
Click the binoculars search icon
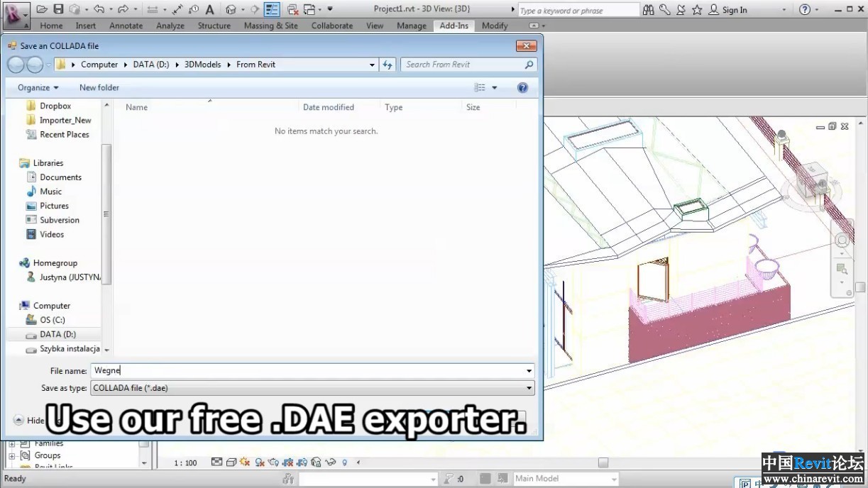click(x=649, y=9)
